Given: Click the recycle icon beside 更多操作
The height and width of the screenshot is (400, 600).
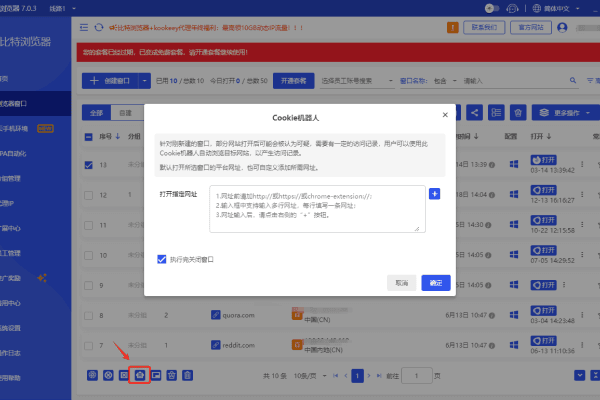Looking at the screenshot, I should click(518, 113).
